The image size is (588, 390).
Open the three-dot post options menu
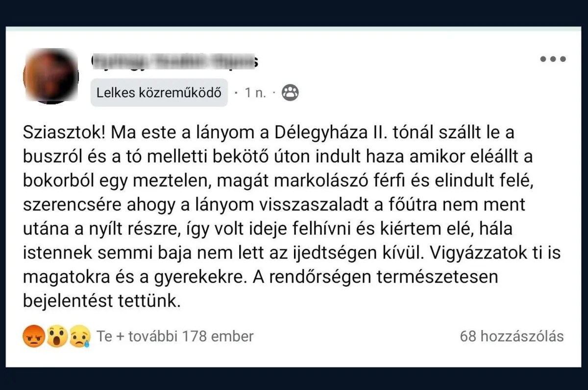[553, 59]
